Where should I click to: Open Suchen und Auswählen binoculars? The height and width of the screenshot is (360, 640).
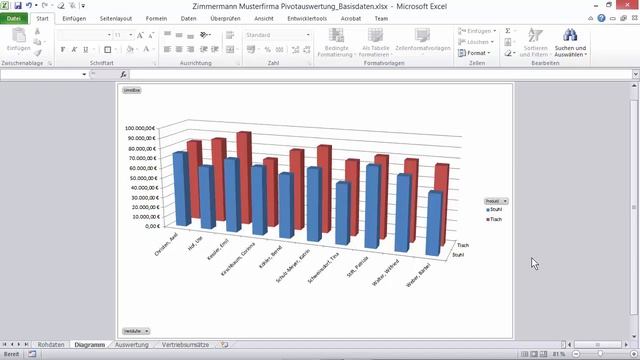570,43
